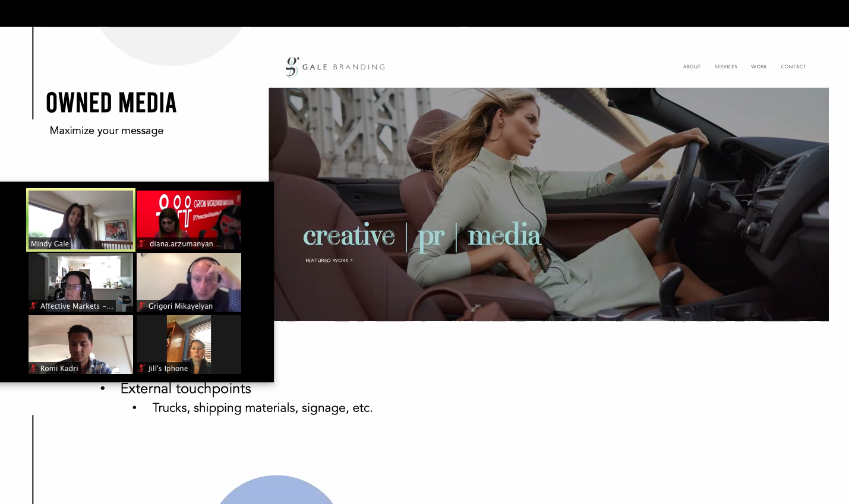Click the 'Maximize your message' subtitle

pyautogui.click(x=106, y=131)
